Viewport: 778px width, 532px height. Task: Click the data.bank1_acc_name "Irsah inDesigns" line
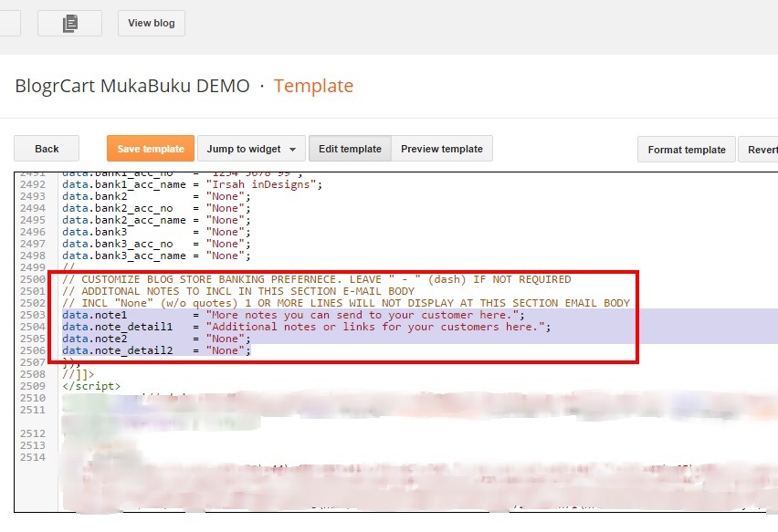[x=192, y=184]
